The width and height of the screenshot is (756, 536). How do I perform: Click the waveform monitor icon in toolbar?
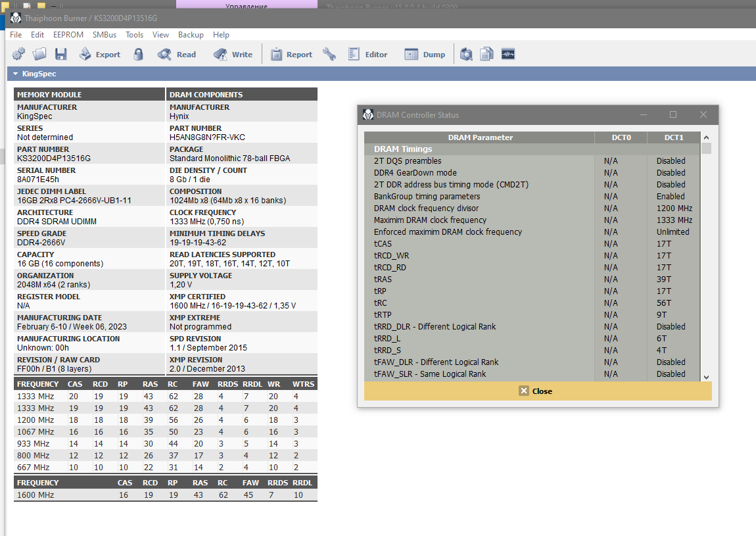(x=508, y=55)
